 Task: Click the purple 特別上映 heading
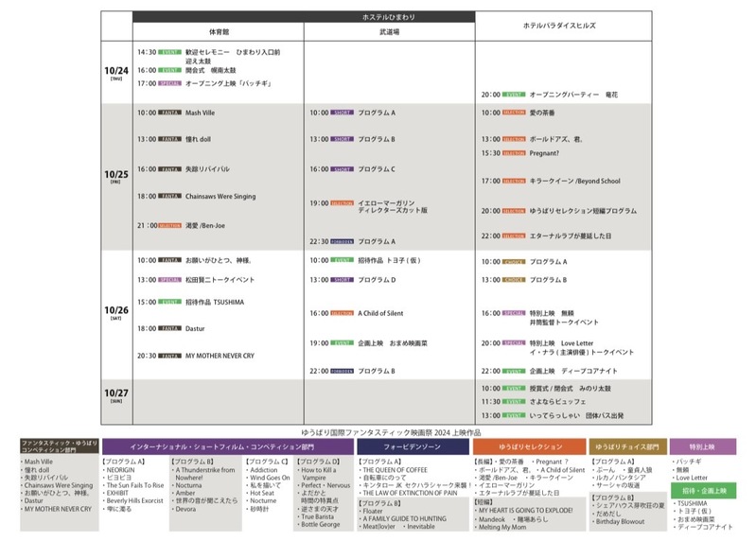click(x=703, y=446)
